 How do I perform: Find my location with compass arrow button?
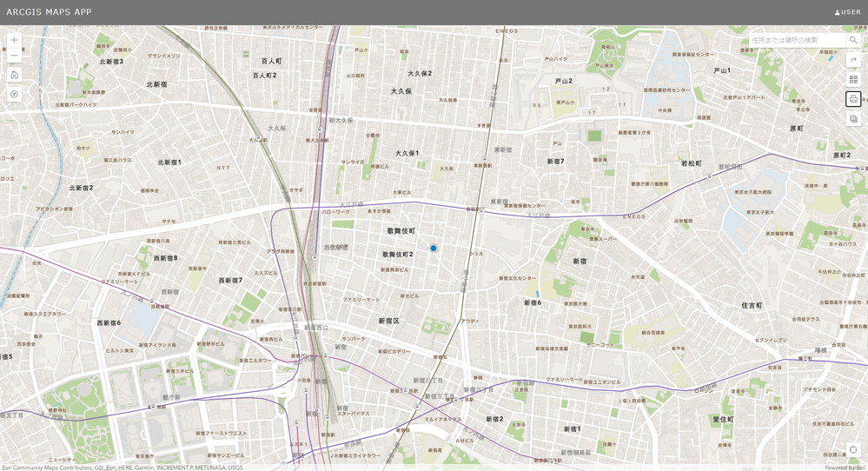(x=15, y=94)
